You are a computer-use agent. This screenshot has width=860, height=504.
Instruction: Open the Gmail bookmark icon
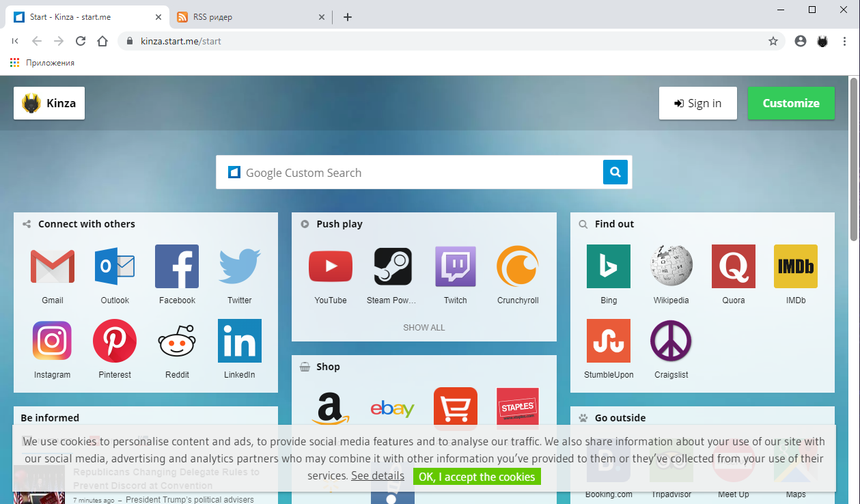[53, 266]
